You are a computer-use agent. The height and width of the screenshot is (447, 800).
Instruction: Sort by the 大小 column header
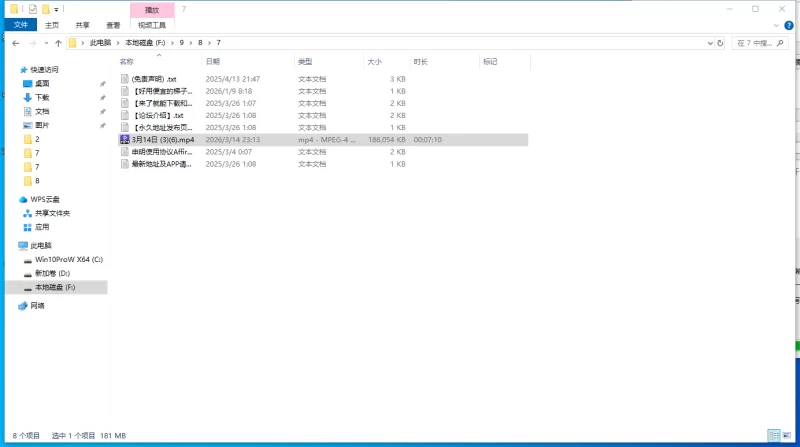tap(374, 62)
